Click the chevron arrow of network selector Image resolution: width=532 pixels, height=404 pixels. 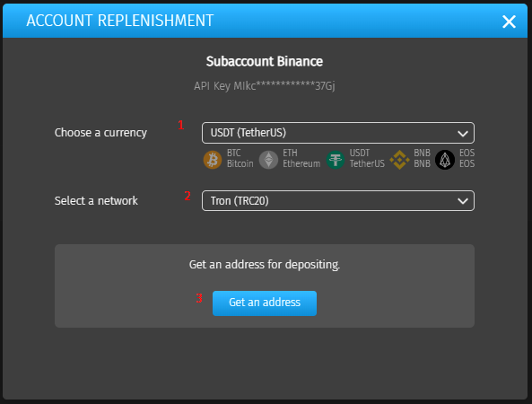[463, 201]
